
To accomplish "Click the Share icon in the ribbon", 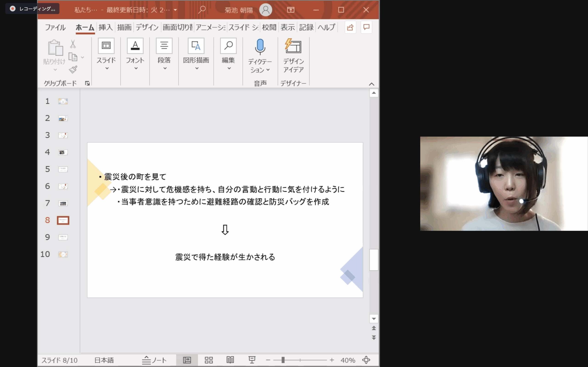I will 350,28.
